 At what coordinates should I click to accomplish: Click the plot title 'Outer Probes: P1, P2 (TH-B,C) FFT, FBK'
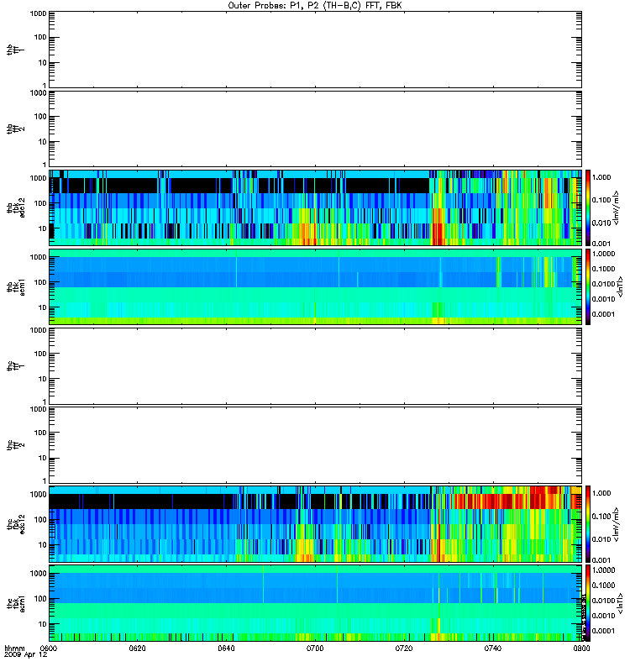[x=315, y=6]
